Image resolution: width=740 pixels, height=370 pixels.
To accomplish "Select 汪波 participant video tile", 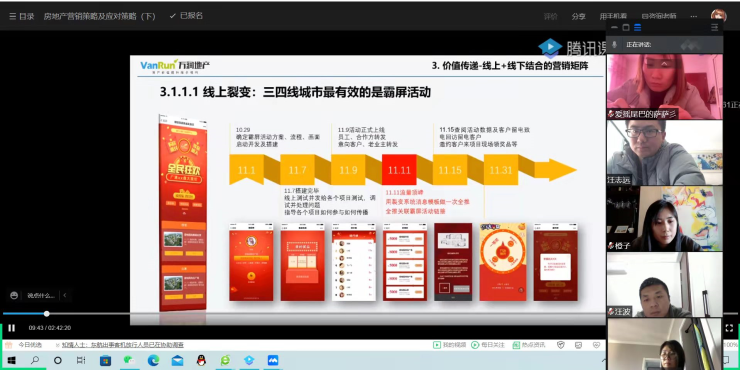I will (664, 285).
